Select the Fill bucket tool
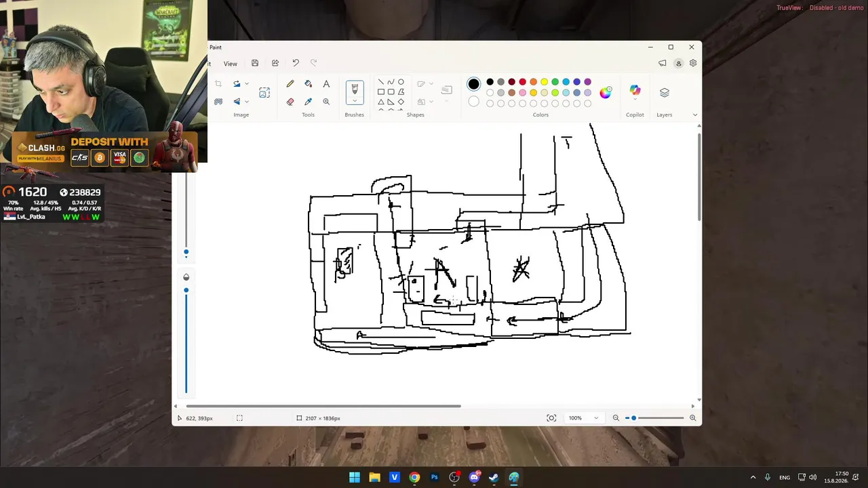Screen dimensions: 868x488 tap(309, 83)
